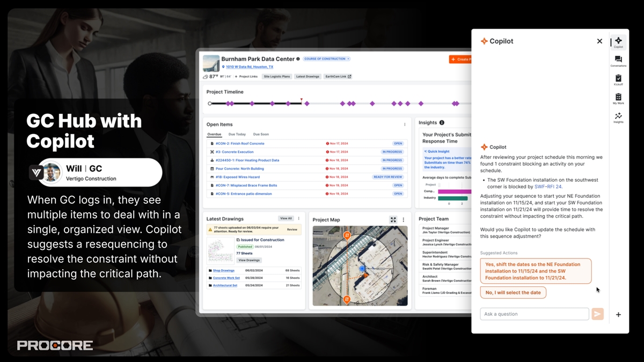Open #CON-7: Misplaced Brace Frame Bolts
Image resolution: width=644 pixels, height=362 pixels.
pos(246,186)
